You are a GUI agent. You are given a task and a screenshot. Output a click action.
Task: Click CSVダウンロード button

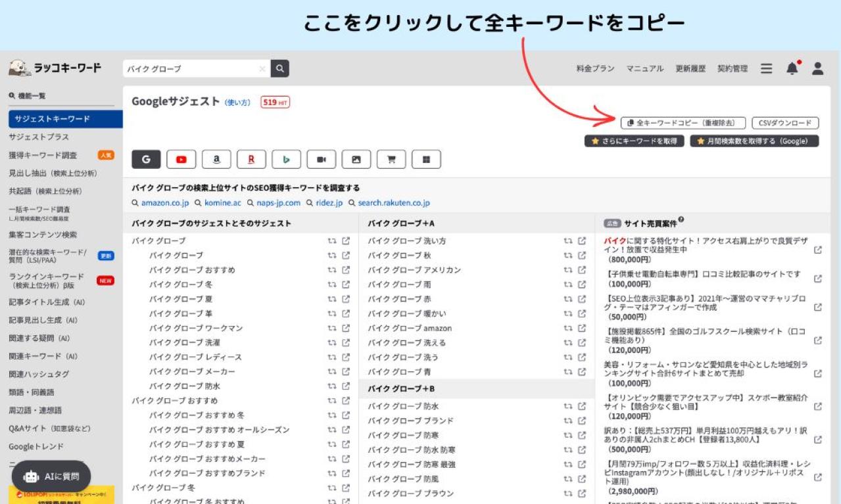pyautogui.click(x=785, y=123)
